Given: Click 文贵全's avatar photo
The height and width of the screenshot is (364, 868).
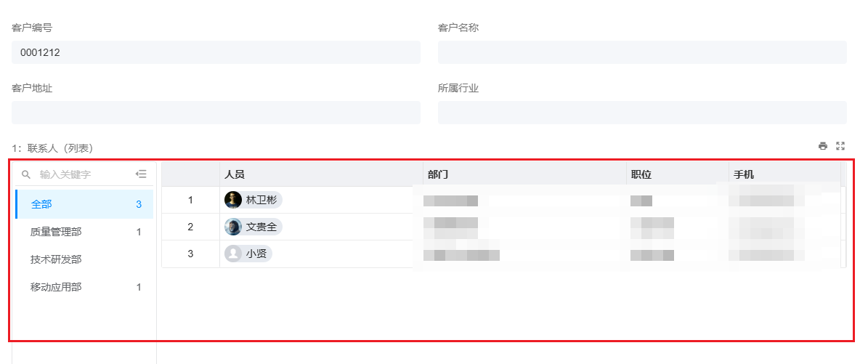Looking at the screenshot, I should pyautogui.click(x=233, y=227).
